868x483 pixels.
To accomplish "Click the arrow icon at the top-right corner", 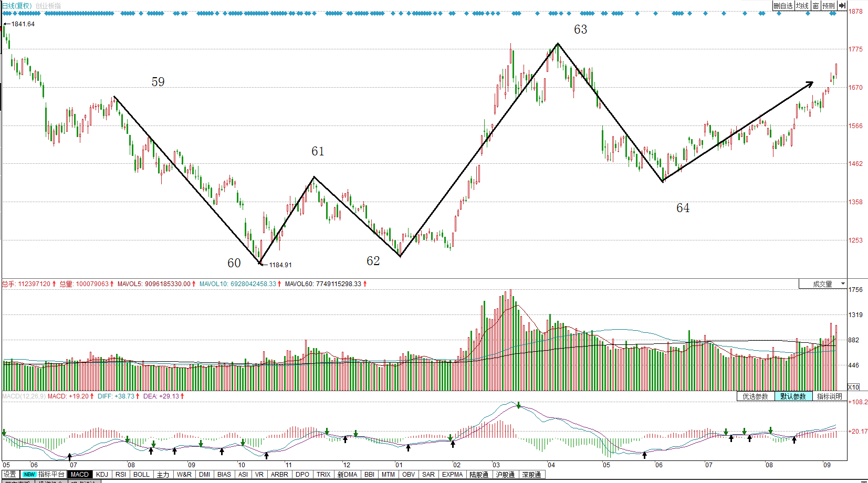I will point(842,5).
